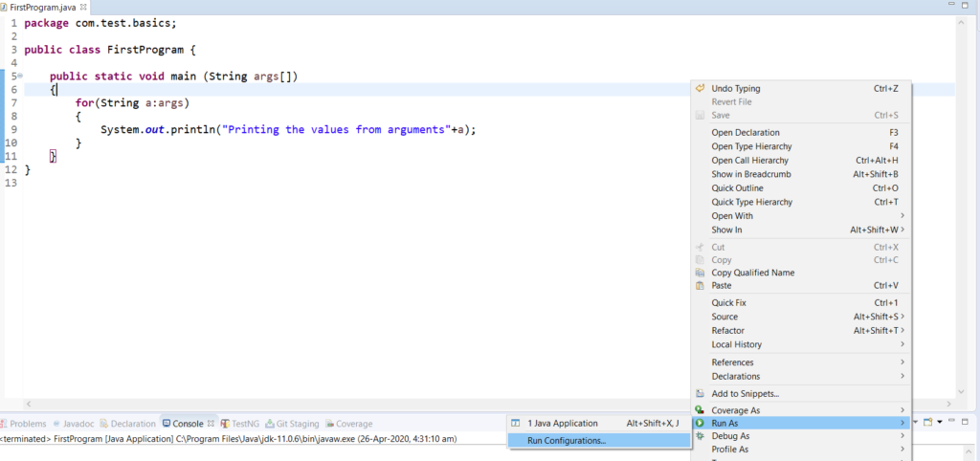
Task: Click the Undo Typing arrow icon
Action: point(701,89)
